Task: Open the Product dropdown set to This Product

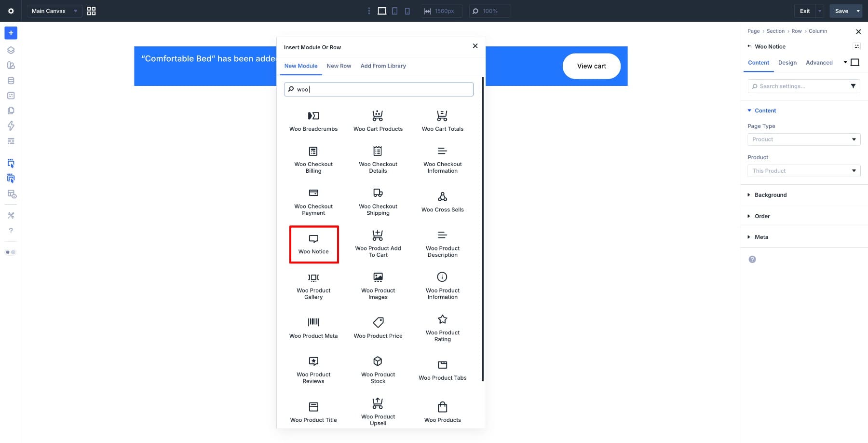Action: pyautogui.click(x=804, y=170)
